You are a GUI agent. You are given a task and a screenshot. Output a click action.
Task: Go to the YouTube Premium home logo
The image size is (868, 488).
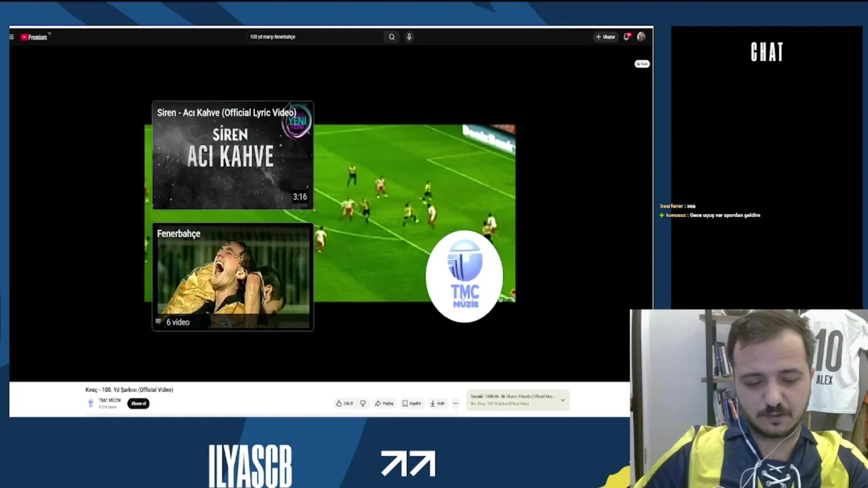tap(34, 37)
